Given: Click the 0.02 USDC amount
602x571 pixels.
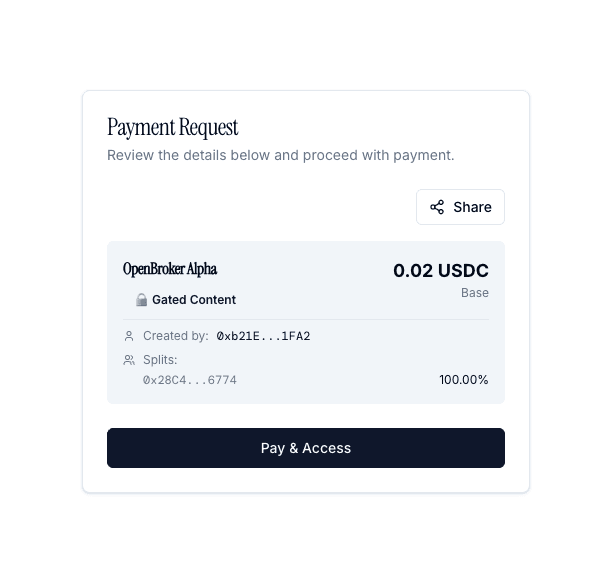Looking at the screenshot, I should pos(440,270).
